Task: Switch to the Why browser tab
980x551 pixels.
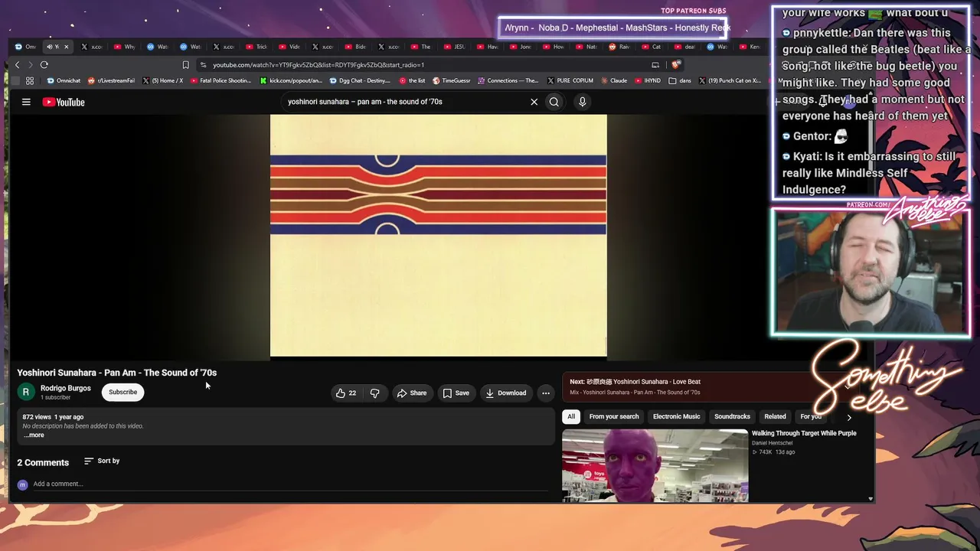Action: click(125, 47)
